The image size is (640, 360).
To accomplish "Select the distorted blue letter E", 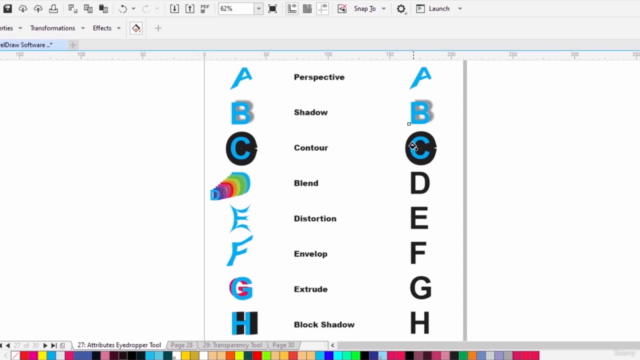I will click(240, 219).
